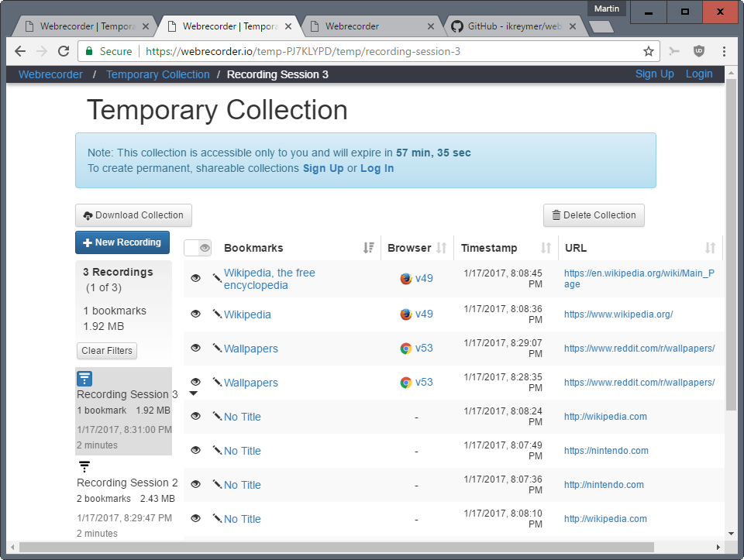The image size is (744, 560).
Task: Sort the table by URL column icon
Action: (711, 248)
